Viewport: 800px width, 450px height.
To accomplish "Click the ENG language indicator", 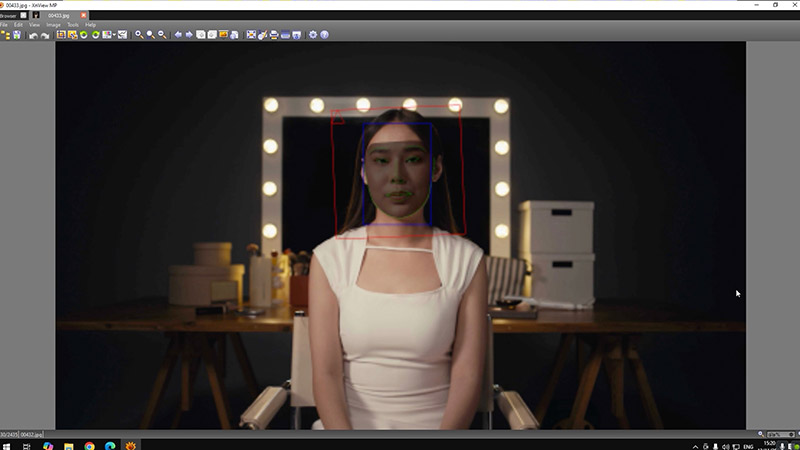I will pos(748,446).
